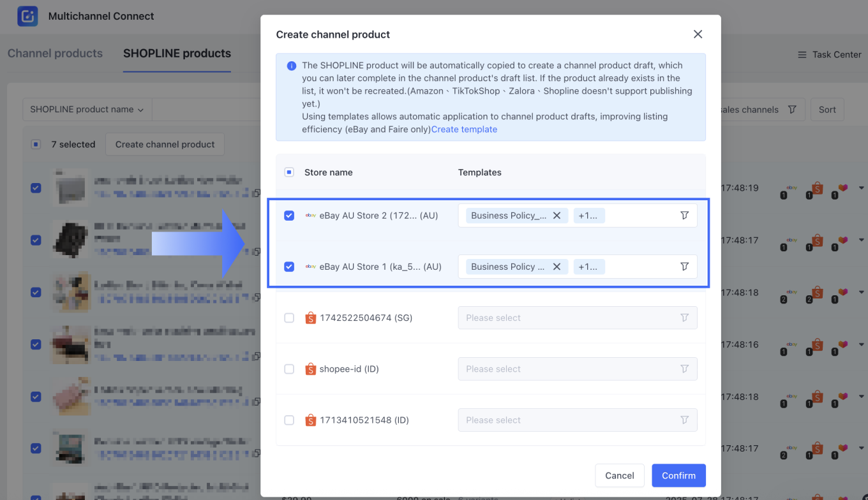Open the Multichannel Connect app logo
Image resolution: width=868 pixels, height=500 pixels.
click(x=27, y=16)
